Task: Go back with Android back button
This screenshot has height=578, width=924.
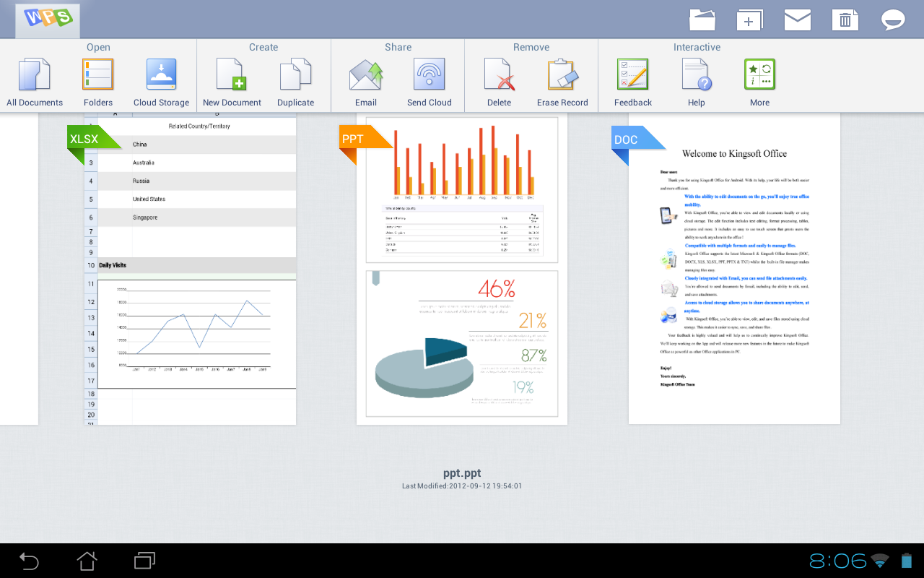Action: [x=29, y=561]
